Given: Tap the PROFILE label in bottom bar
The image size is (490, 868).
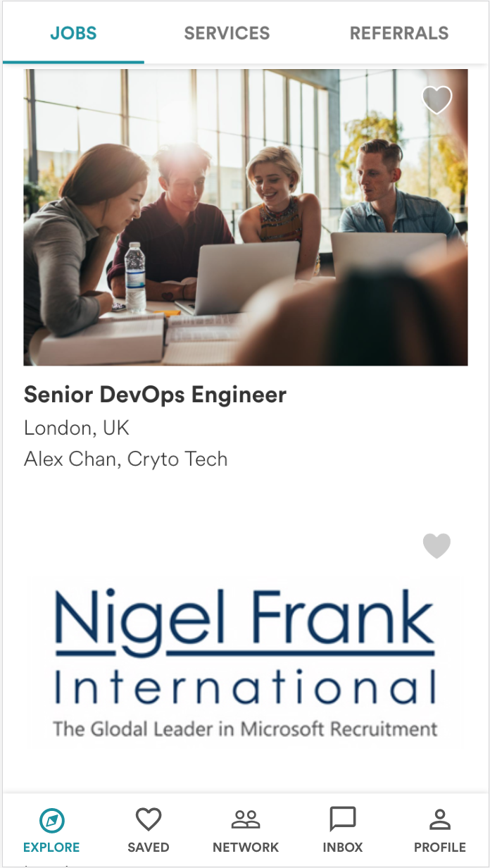Looking at the screenshot, I should coord(440,848).
